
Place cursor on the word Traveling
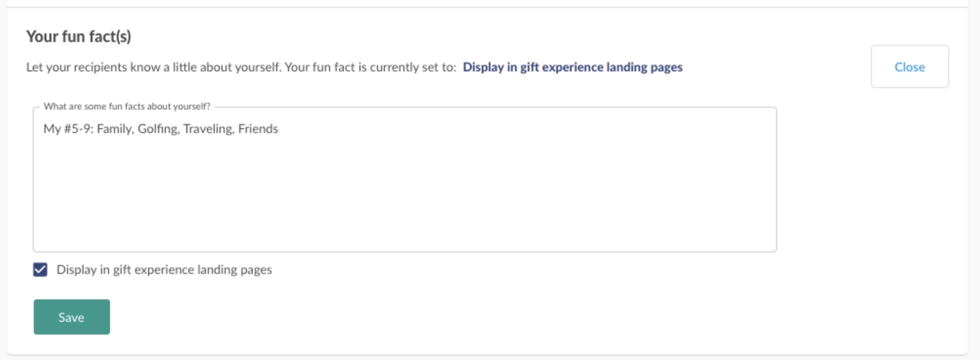[x=209, y=129]
